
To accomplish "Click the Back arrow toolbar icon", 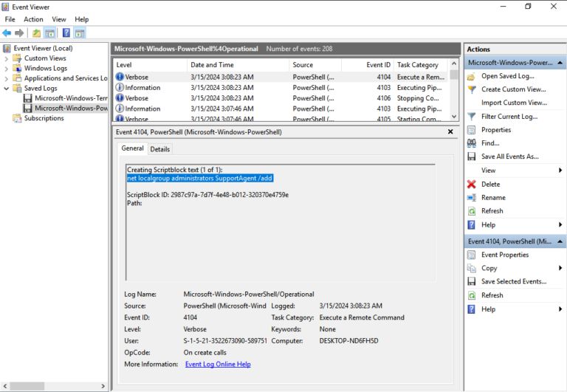I will coord(7,33).
